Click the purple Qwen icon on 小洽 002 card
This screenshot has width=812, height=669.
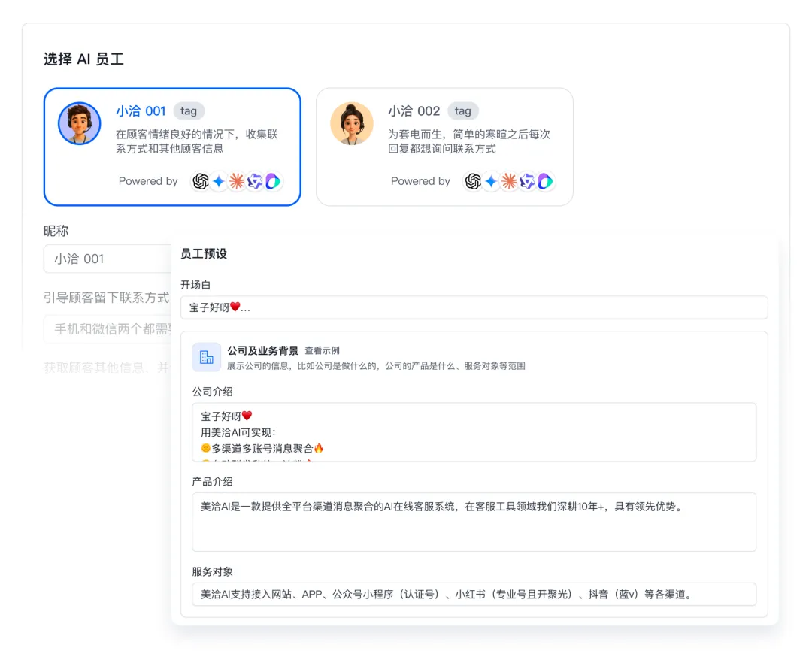point(527,181)
